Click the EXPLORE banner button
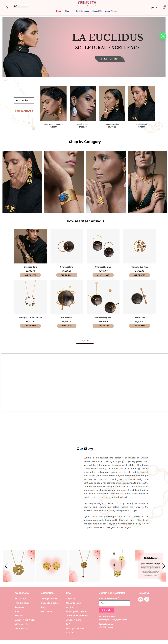Image resolution: width=168 pixels, height=644 pixels. click(110, 59)
